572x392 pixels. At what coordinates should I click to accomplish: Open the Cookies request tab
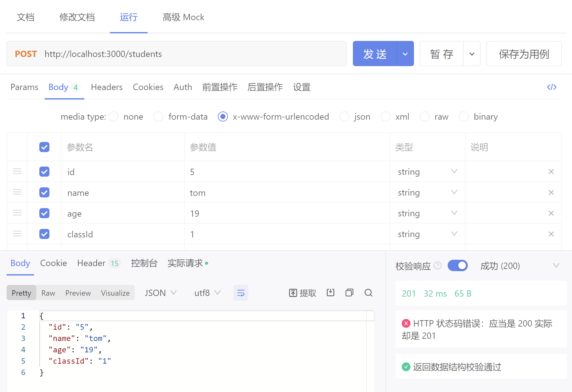(x=148, y=87)
